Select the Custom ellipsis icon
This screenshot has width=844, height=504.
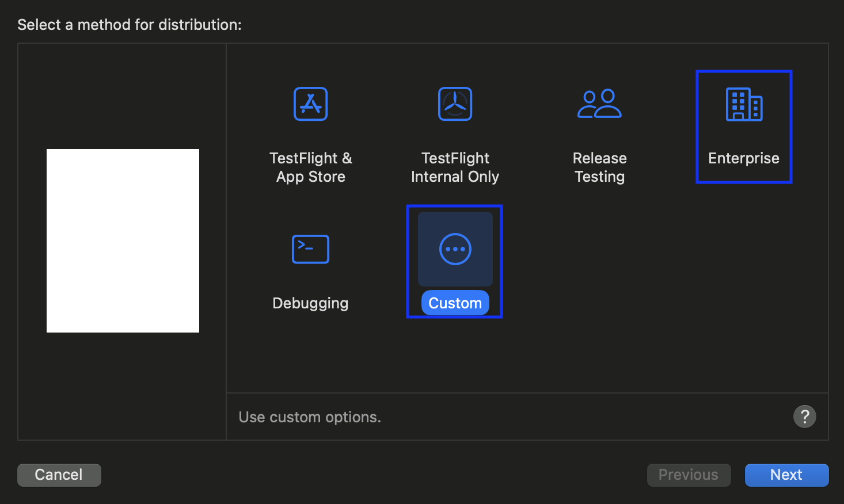(x=455, y=249)
